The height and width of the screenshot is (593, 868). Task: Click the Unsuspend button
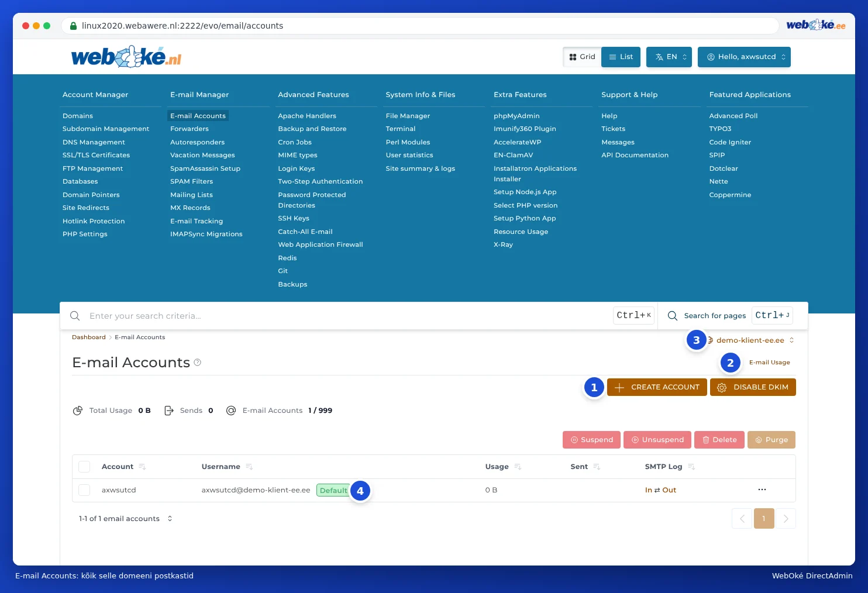click(657, 440)
